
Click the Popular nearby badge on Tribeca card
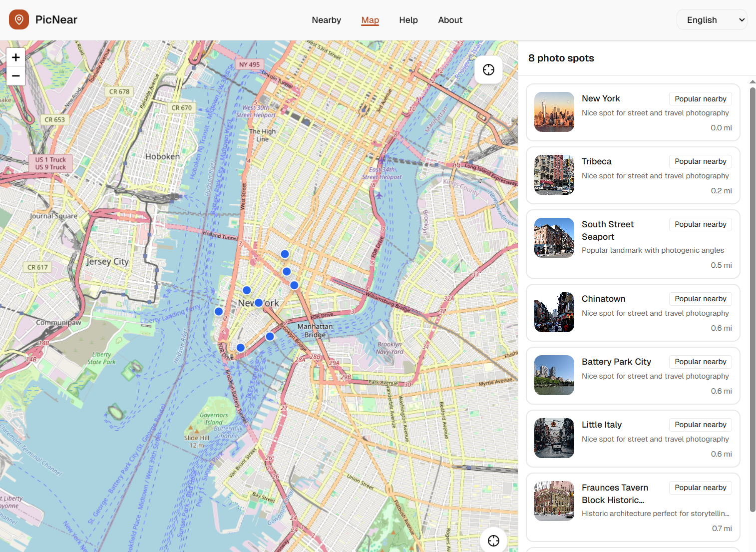pyautogui.click(x=701, y=161)
